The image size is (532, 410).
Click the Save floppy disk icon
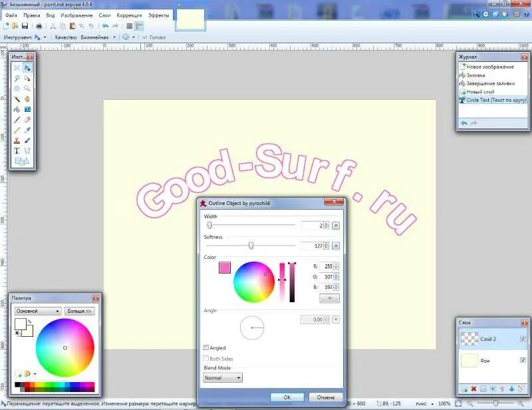(x=25, y=26)
